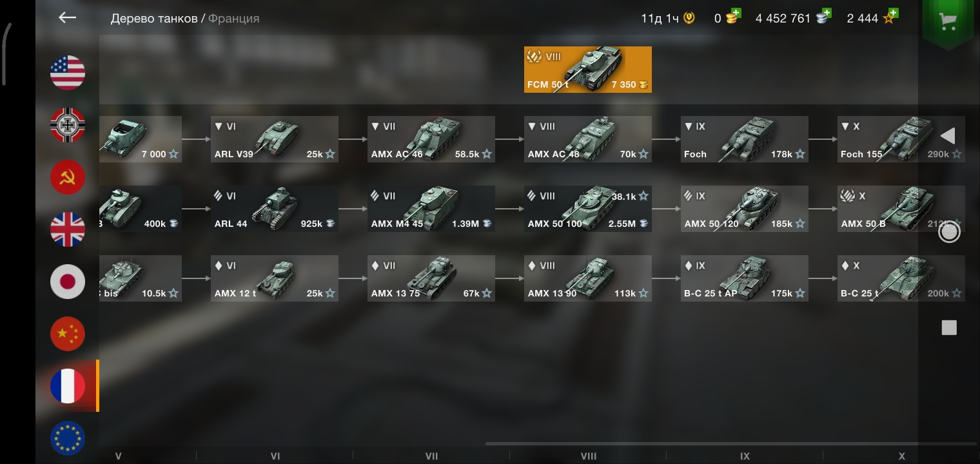Select the Foch 155 tank card

click(x=901, y=139)
